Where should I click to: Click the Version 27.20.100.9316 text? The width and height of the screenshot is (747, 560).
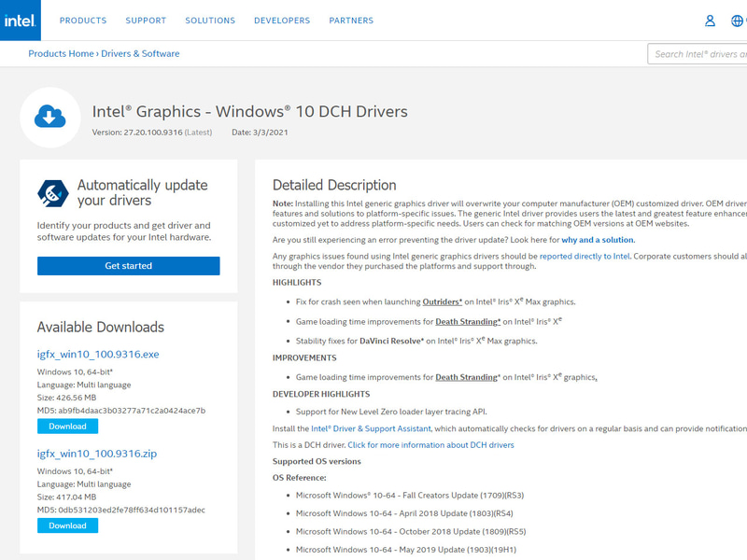[137, 133]
